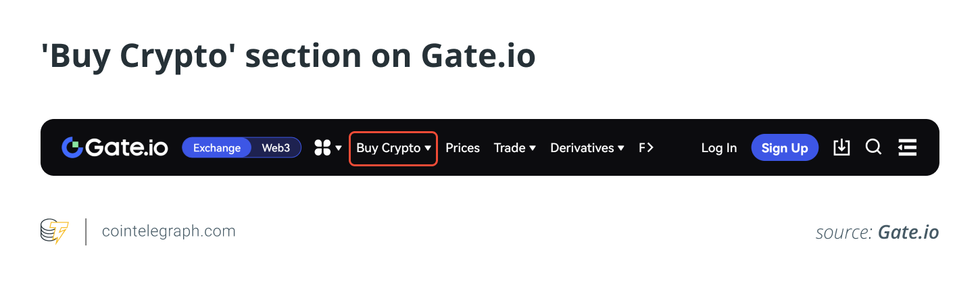Expand the Buy Crypto dropdown arrow
This screenshot has width=980, height=286.
click(x=428, y=148)
